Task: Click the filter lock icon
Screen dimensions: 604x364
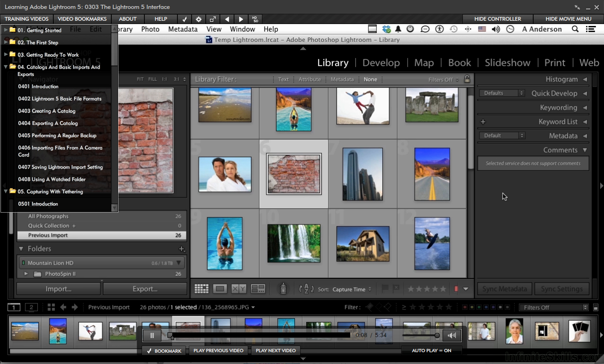Action: coord(467,79)
